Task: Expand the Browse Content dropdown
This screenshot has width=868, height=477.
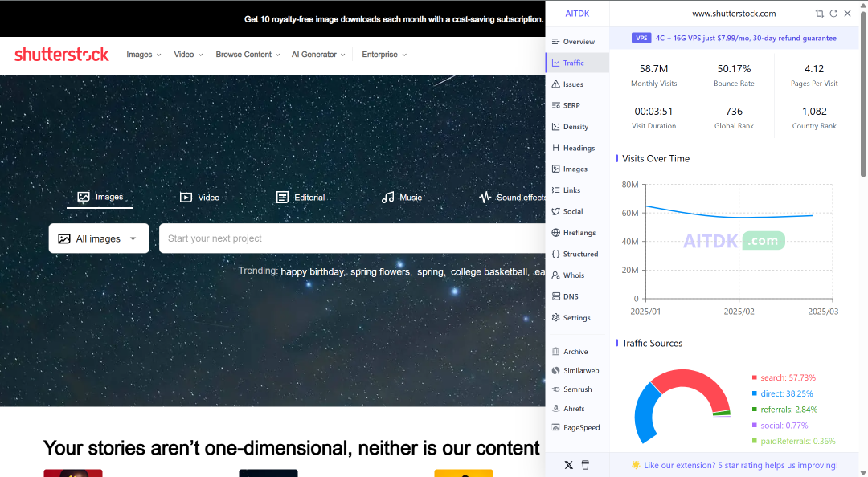Action: [x=248, y=55]
